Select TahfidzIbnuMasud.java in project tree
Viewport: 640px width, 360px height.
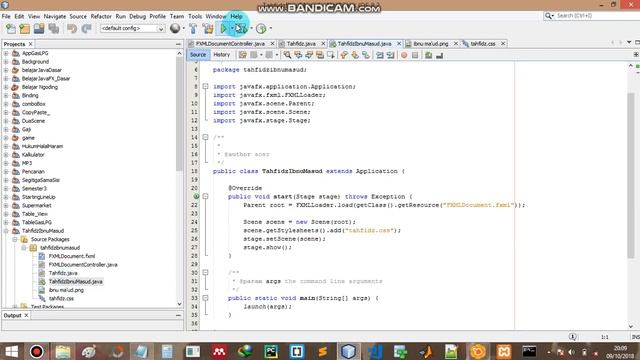pos(76,282)
